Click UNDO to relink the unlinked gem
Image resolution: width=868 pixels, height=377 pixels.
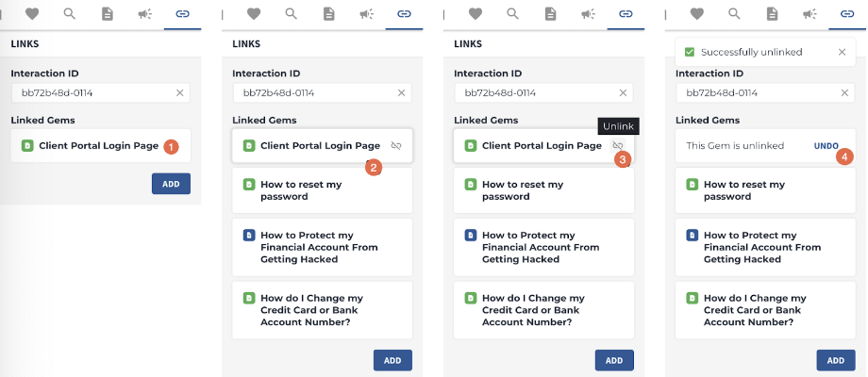pos(826,146)
